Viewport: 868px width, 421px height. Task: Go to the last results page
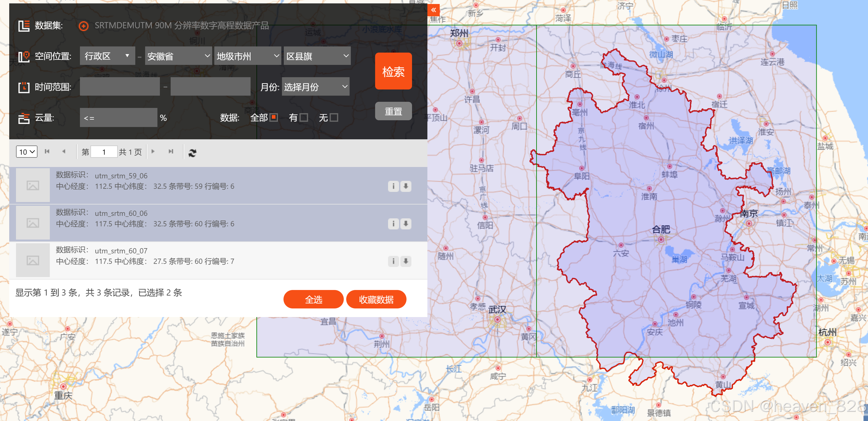tap(171, 152)
